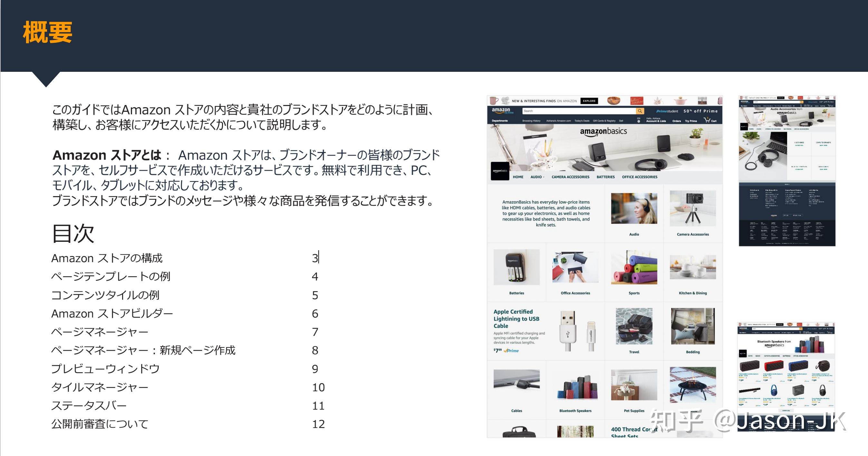The image size is (868, 456).
Task: Expand the Account & Lists dropdown
Action: tap(656, 121)
